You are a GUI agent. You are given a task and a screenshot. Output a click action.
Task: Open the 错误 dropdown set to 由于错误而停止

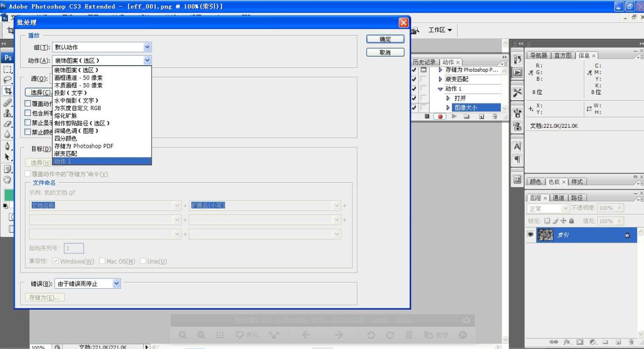[87, 284]
